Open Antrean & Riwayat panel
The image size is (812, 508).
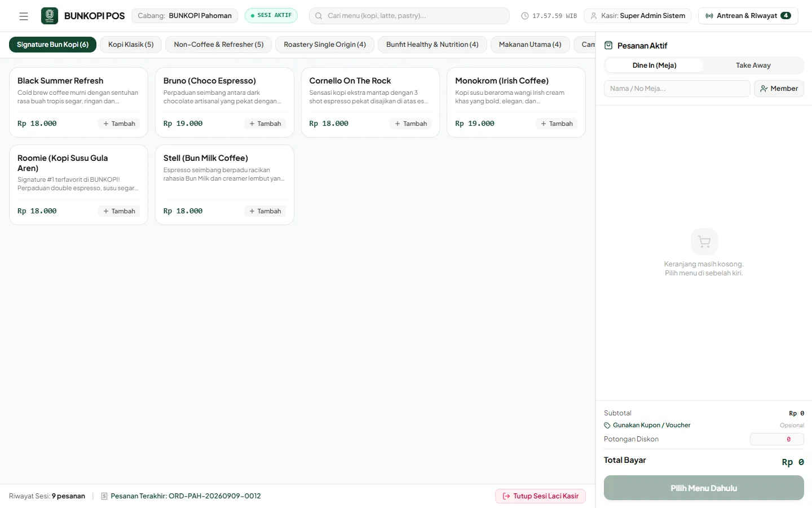tap(748, 16)
